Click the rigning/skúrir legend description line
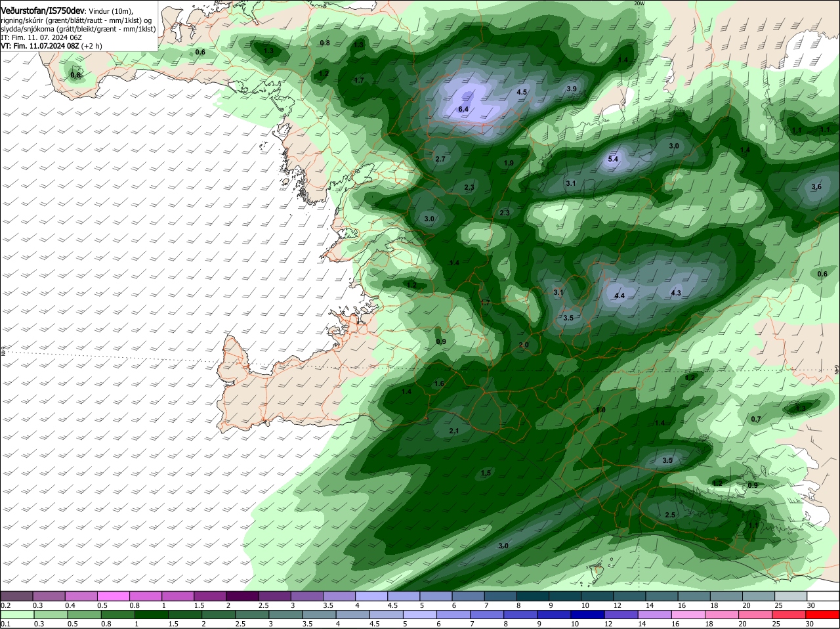This screenshot has height=629, width=840. pyautogui.click(x=76, y=20)
